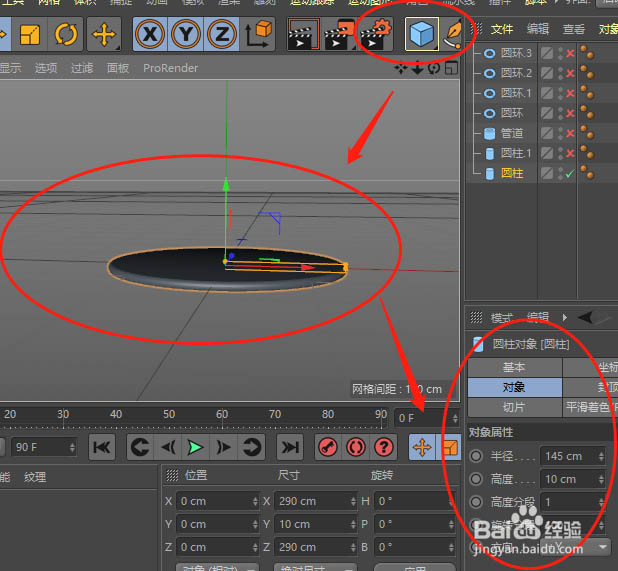618x571 pixels.
Task: Select the 圆环.2 object
Action: pyautogui.click(x=516, y=73)
